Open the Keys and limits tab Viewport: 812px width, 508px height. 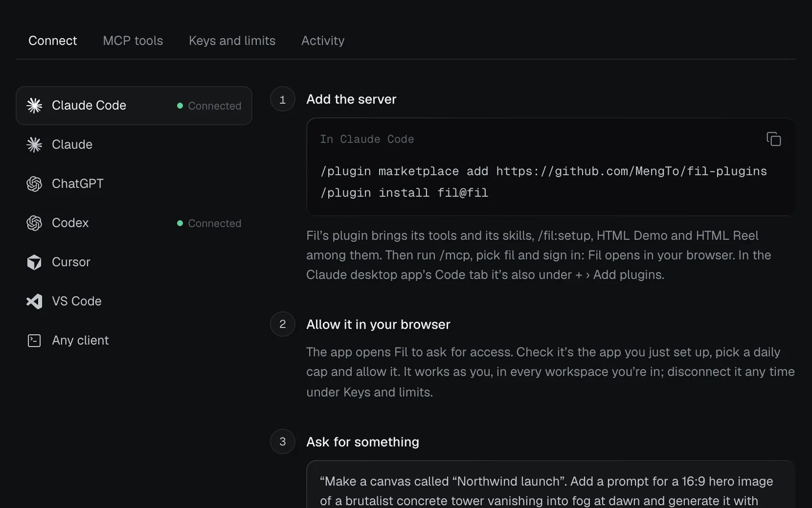[232, 41]
